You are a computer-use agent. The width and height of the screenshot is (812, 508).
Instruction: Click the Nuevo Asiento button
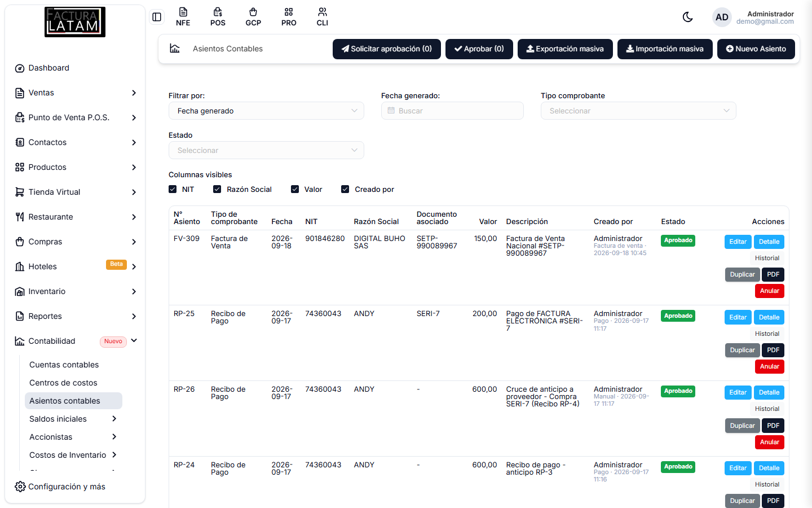(756, 49)
